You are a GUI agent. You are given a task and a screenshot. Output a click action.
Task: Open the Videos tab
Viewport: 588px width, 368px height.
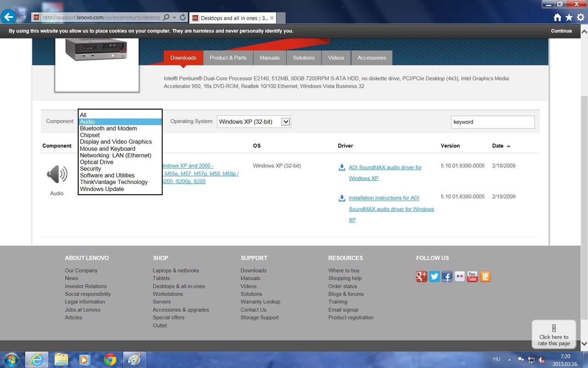[x=336, y=58]
